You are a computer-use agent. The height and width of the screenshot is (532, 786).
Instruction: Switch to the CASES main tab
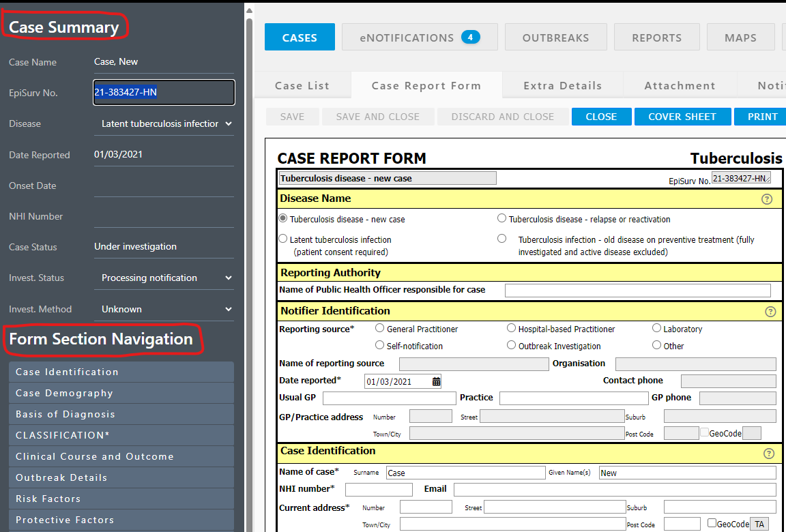tap(300, 37)
